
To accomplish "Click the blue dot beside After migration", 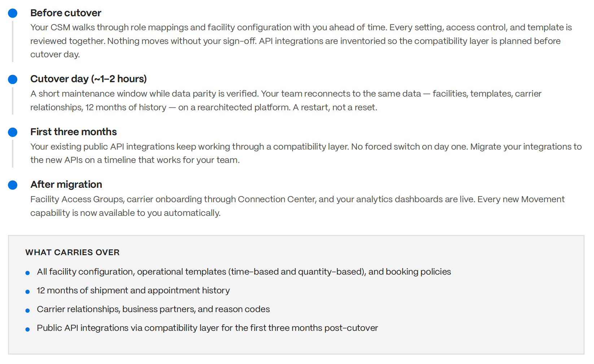I will pyautogui.click(x=13, y=185).
